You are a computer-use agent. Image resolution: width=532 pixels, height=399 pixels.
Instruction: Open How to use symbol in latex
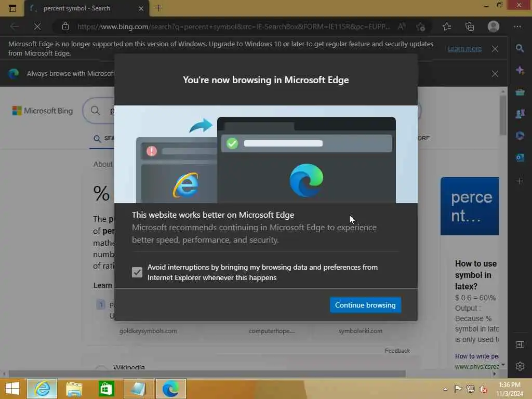476,275
